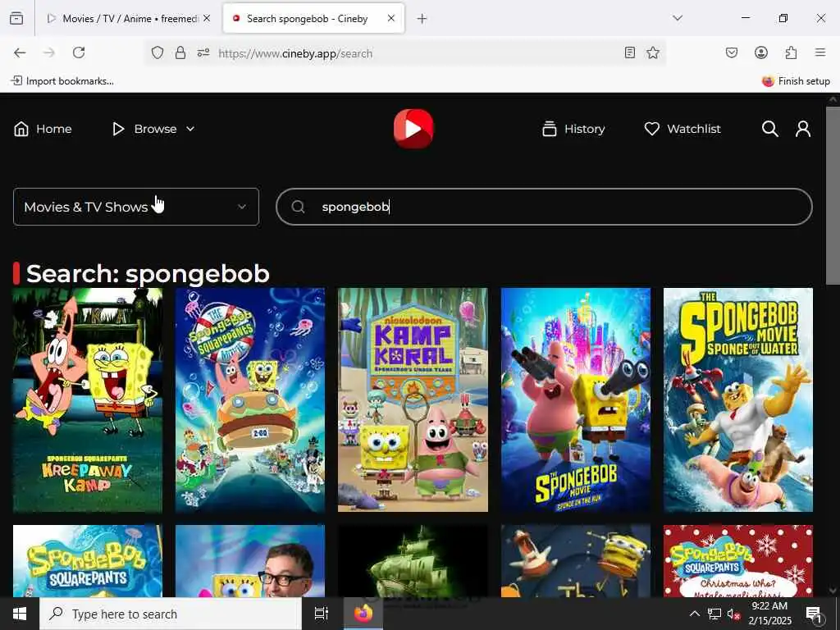
Task: Click Finish setup button
Action: 796,81
